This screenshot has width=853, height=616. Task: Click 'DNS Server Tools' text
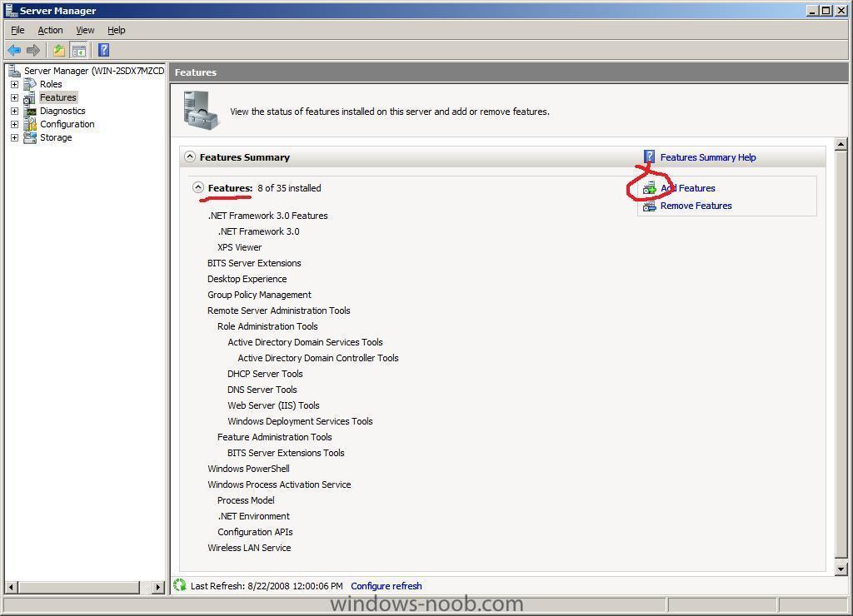[x=262, y=390]
